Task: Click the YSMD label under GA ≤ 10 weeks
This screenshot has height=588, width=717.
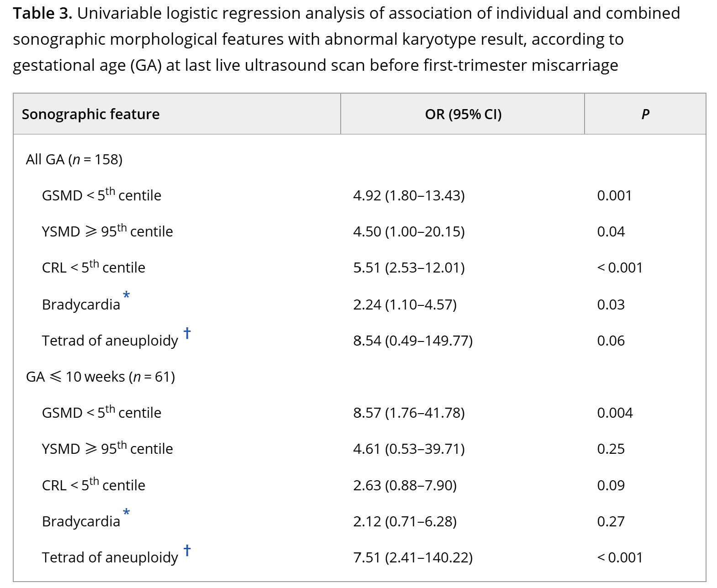Action: (x=107, y=449)
